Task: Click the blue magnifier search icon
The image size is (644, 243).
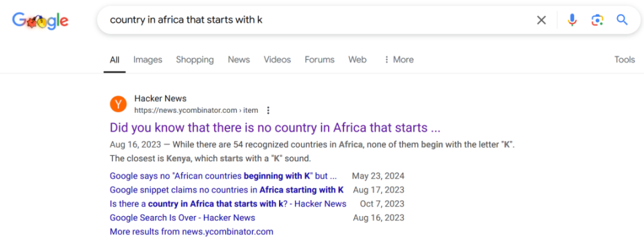Action: [623, 19]
